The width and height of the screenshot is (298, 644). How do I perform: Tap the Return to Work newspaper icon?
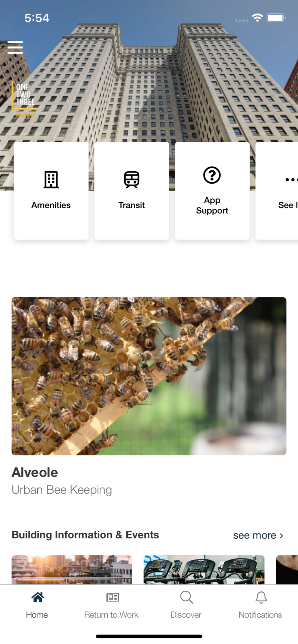tap(112, 597)
